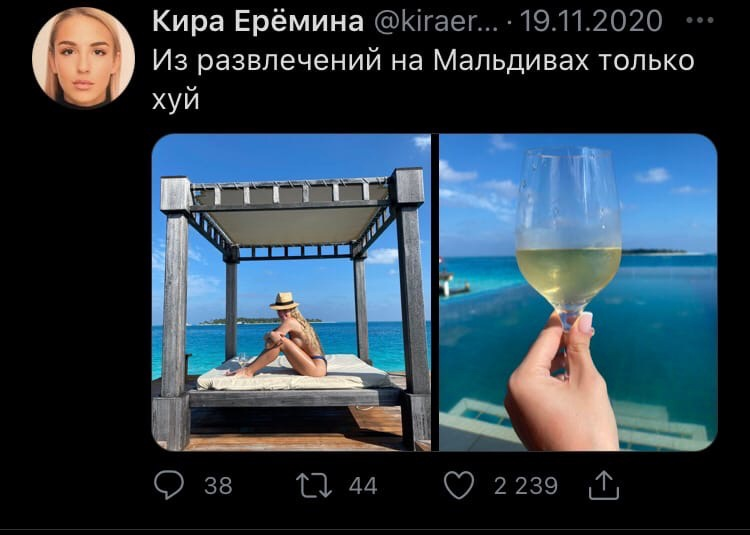The height and width of the screenshot is (535, 750).
Task: Open the @kiraer... handle link
Action: [435, 22]
